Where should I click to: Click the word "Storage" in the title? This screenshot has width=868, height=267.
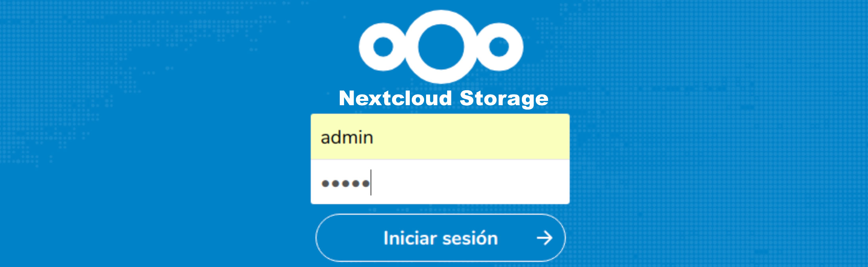504,98
